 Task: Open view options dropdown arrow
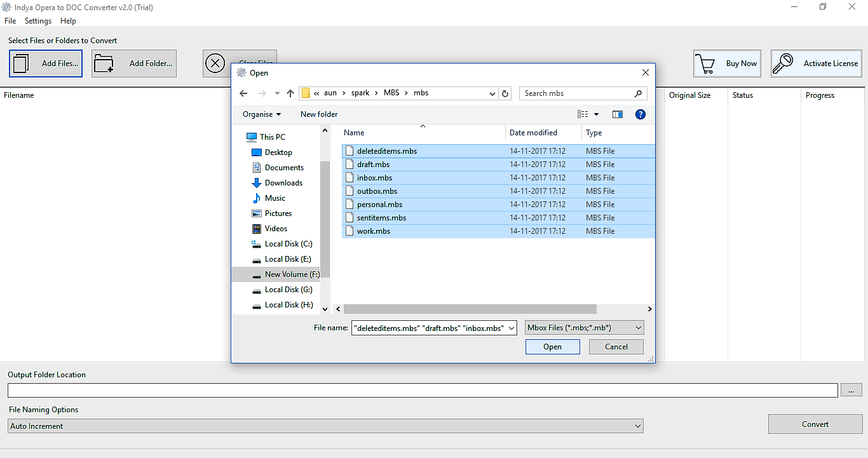coord(596,114)
